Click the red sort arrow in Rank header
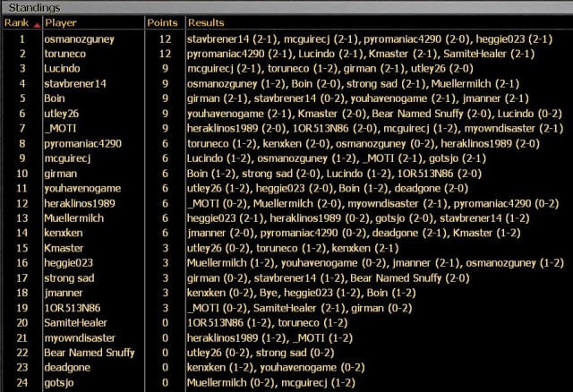 pos(37,25)
